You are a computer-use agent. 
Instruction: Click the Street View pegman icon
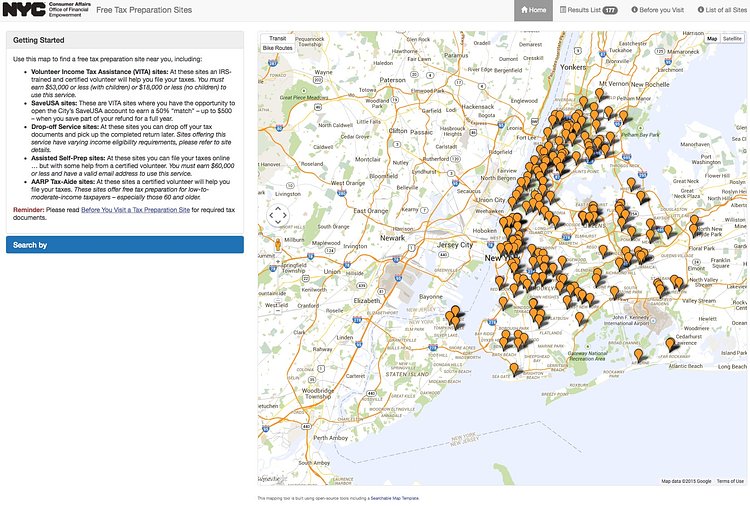tap(278, 244)
